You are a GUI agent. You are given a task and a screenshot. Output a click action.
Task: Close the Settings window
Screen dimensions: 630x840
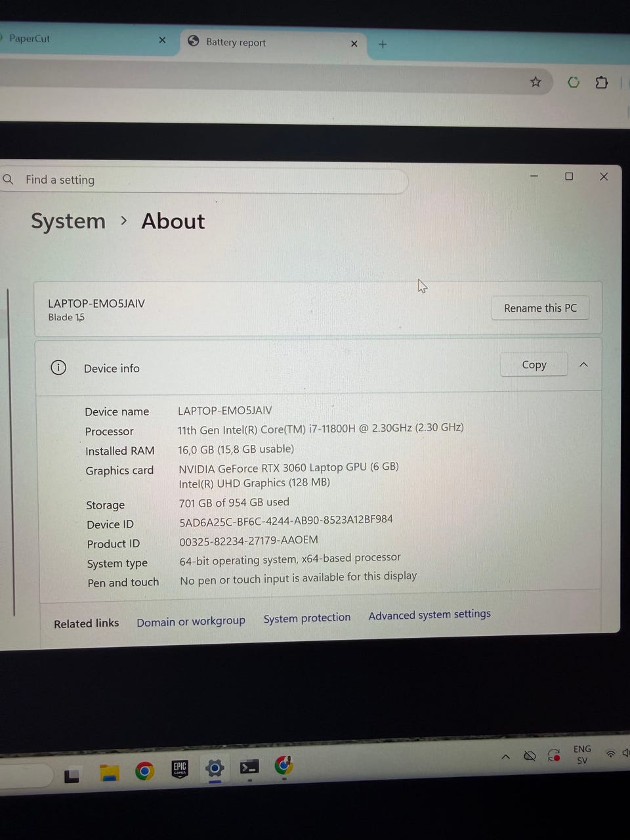(604, 177)
